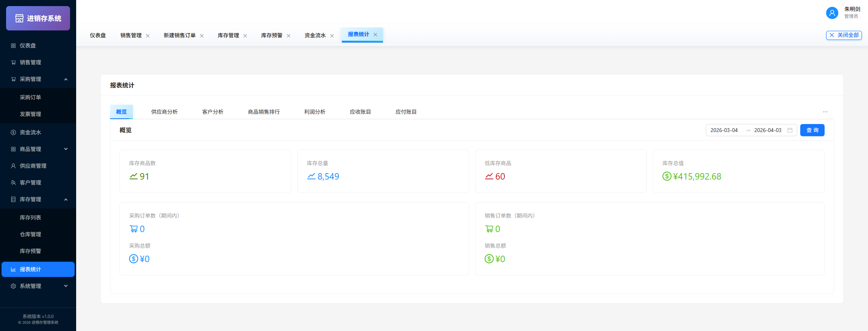The width and height of the screenshot is (868, 331).
Task: Click the 仪表盘 grid icon in sidebar
Action: point(13,46)
